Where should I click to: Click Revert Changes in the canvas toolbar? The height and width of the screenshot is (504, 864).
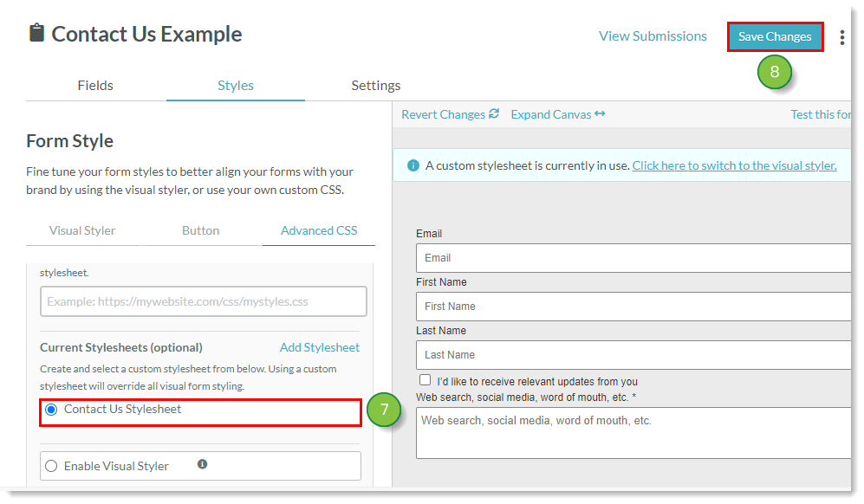[450, 114]
